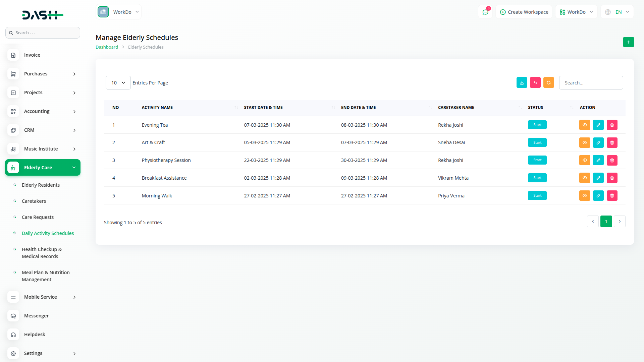Open Caretakers in the sidebar
Screen dimensions: 644x362
[x=34, y=201]
